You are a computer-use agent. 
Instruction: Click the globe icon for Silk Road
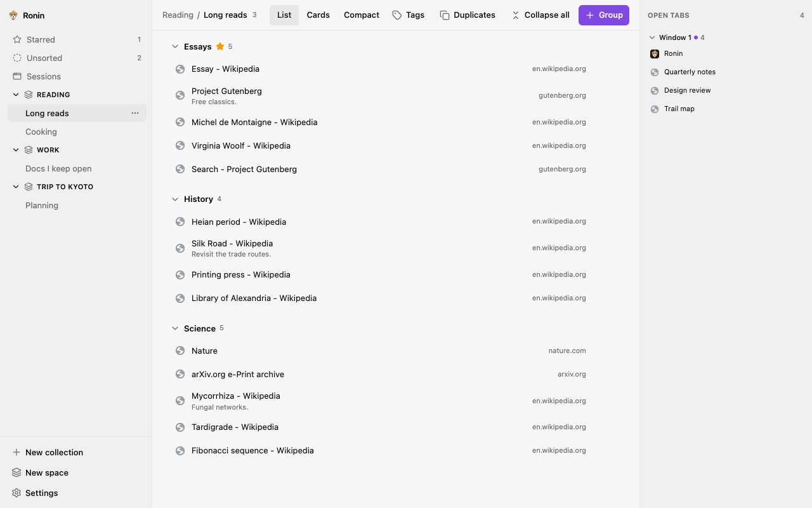point(180,248)
